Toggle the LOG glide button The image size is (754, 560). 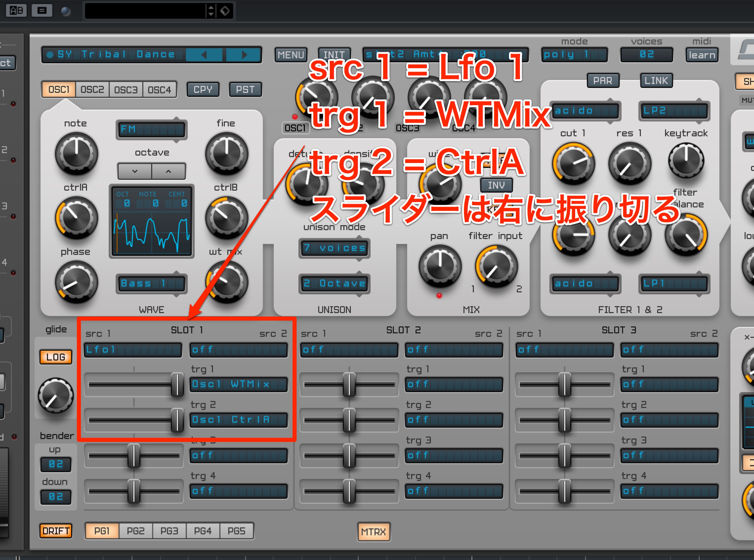pos(56,357)
